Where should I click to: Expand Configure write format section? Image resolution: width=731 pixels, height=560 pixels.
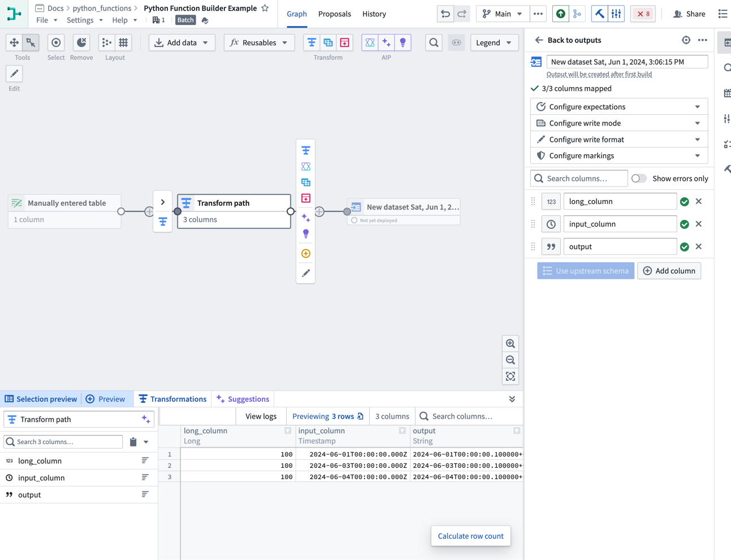(619, 140)
